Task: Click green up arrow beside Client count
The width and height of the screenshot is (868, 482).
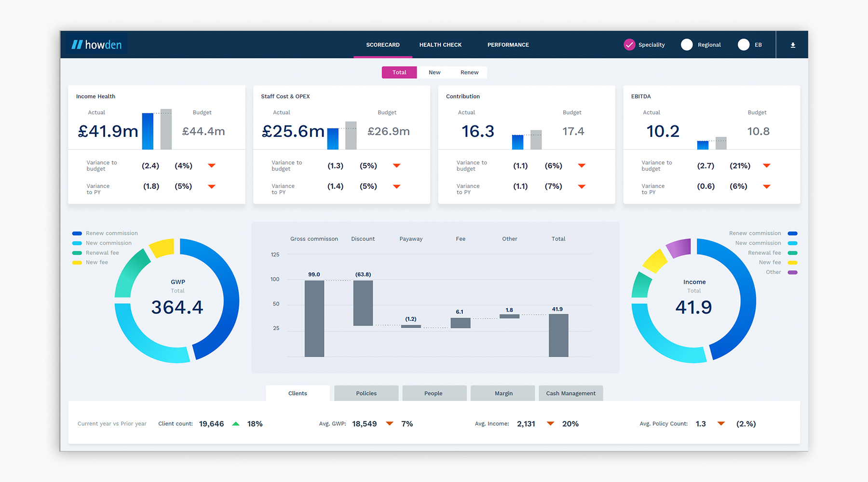Action: point(236,424)
